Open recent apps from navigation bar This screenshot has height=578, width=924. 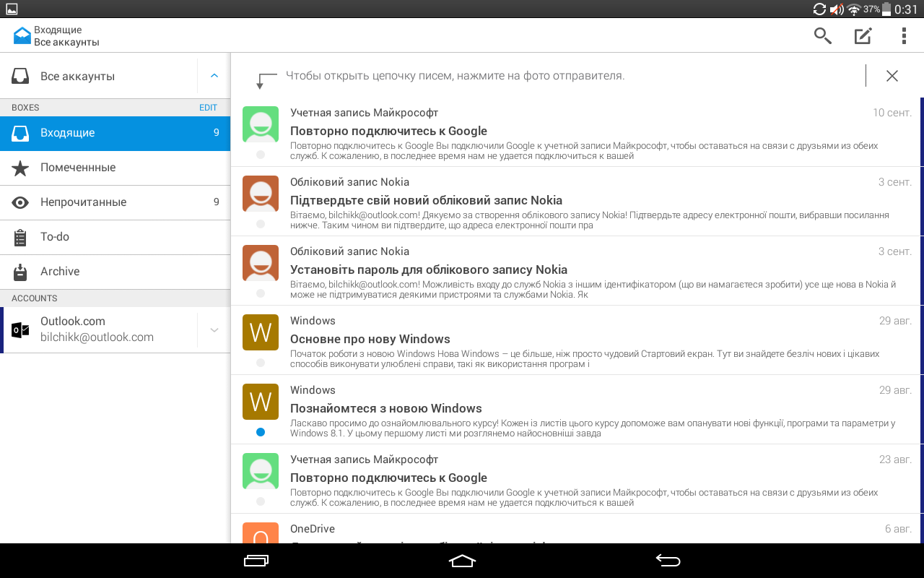point(256,561)
